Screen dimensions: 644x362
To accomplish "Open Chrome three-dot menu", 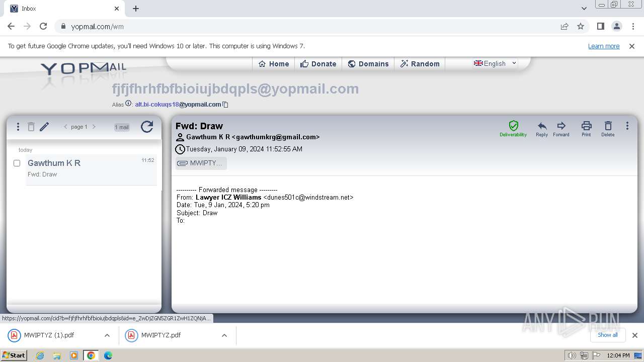I will pos(633,26).
